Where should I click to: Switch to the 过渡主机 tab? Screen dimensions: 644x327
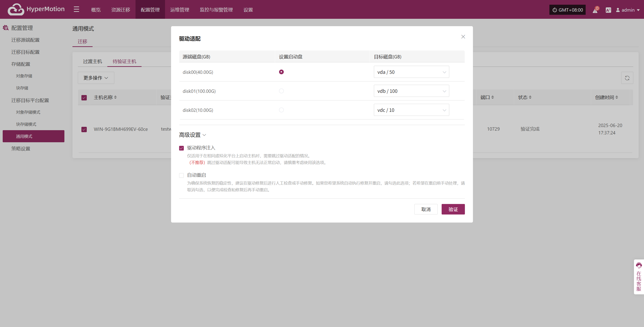tap(93, 61)
